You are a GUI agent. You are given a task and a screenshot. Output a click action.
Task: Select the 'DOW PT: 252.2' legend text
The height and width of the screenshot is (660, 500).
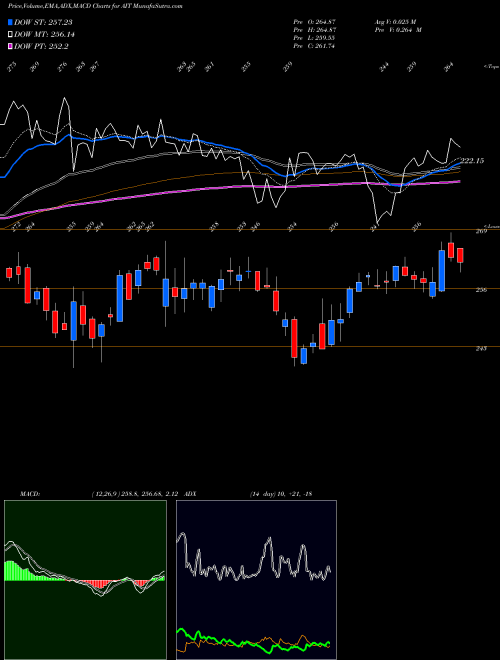(x=39, y=46)
